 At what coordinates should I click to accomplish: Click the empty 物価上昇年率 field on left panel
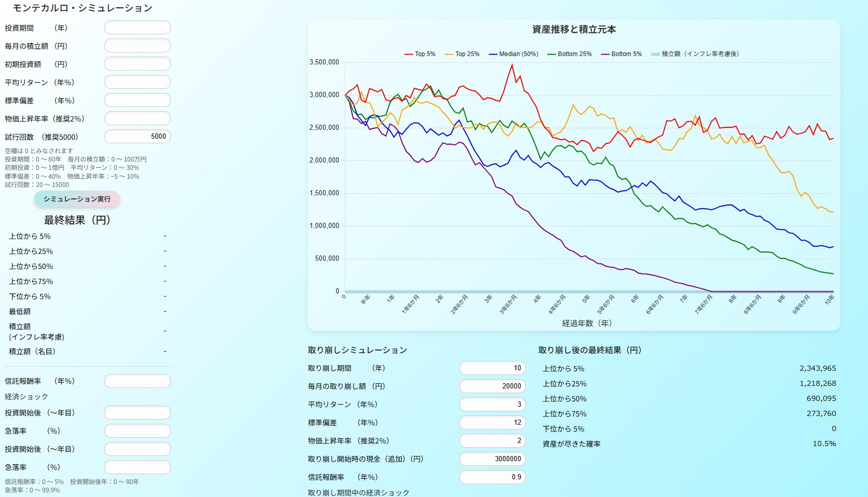point(138,118)
